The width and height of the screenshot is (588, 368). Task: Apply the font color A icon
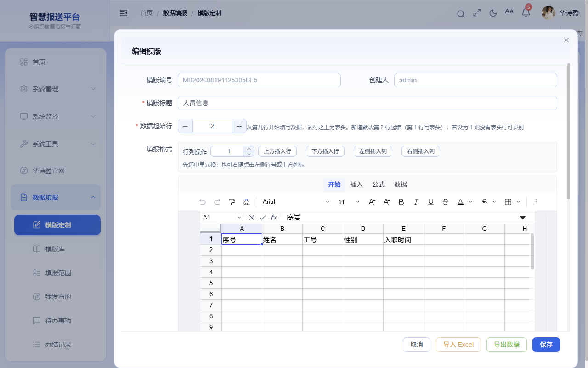tap(460, 202)
